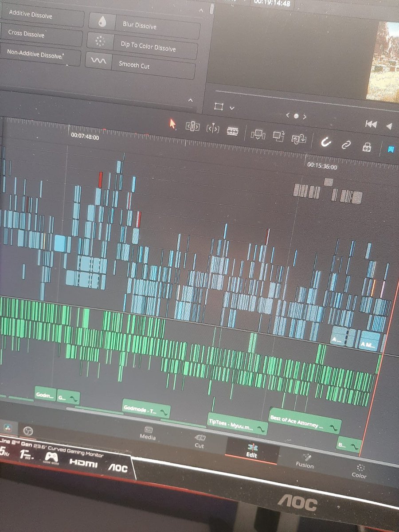Collapse Dissolve category with top chevron

(201, 11)
